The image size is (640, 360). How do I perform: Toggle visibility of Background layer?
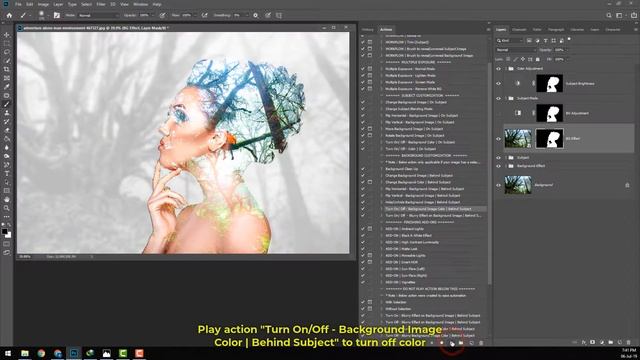click(x=498, y=185)
